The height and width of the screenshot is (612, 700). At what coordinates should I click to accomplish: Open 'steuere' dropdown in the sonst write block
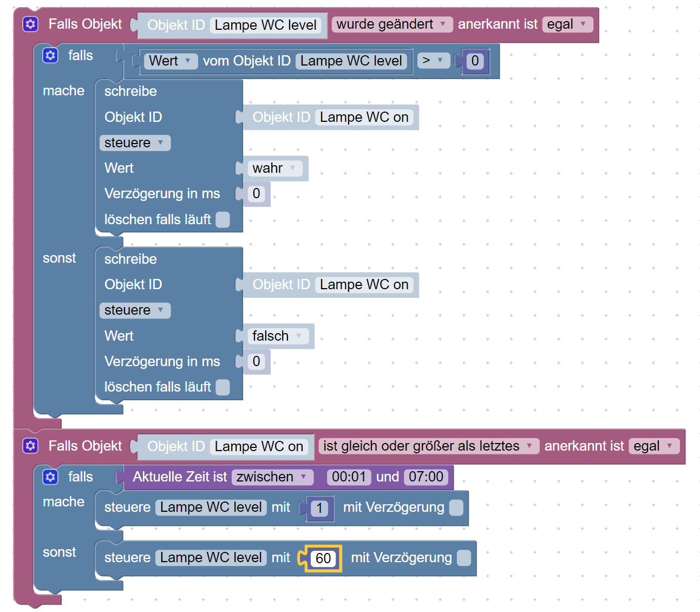tap(135, 310)
